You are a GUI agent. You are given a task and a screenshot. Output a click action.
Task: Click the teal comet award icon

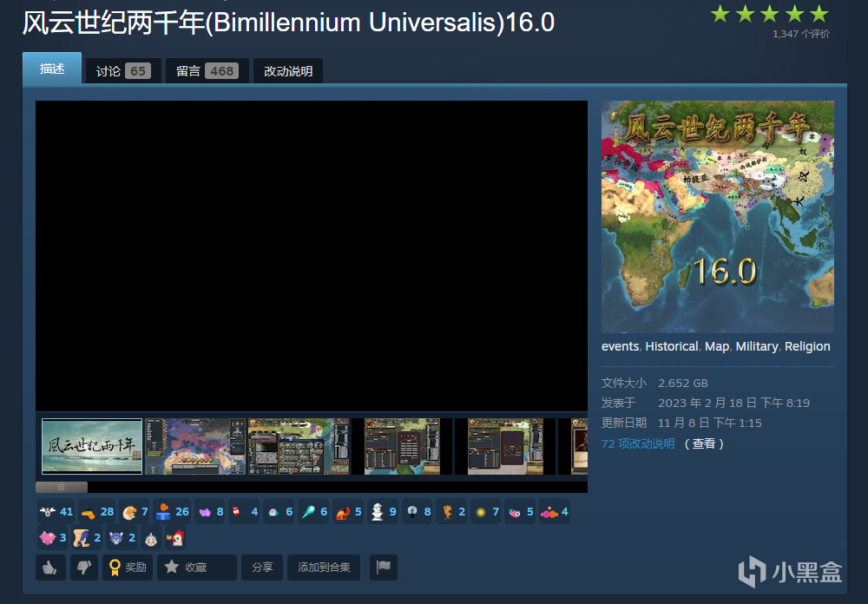[x=314, y=512]
